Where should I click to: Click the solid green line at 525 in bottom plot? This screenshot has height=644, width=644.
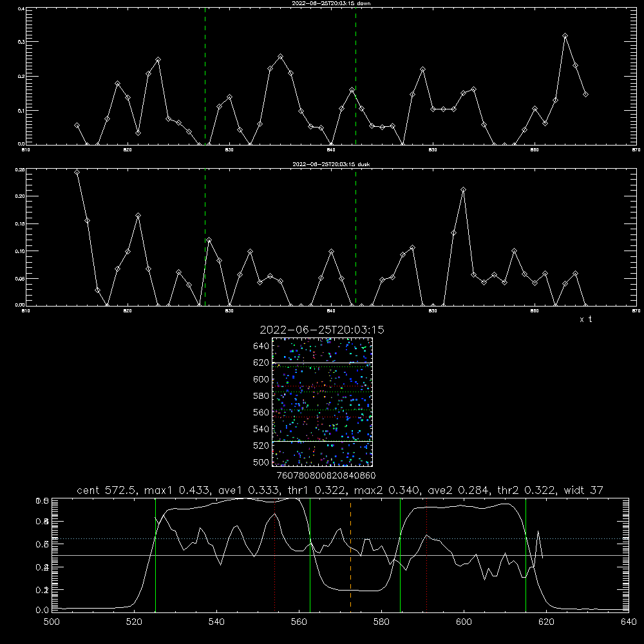coord(155,554)
